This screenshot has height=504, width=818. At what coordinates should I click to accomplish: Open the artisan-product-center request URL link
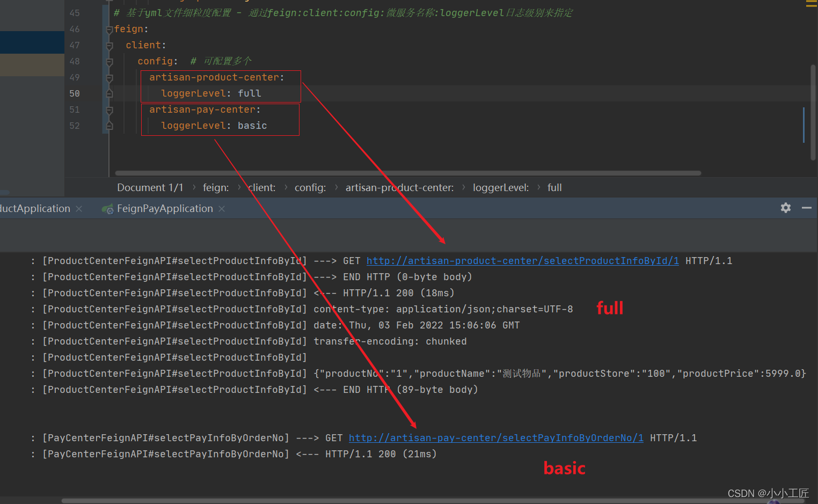(x=522, y=261)
